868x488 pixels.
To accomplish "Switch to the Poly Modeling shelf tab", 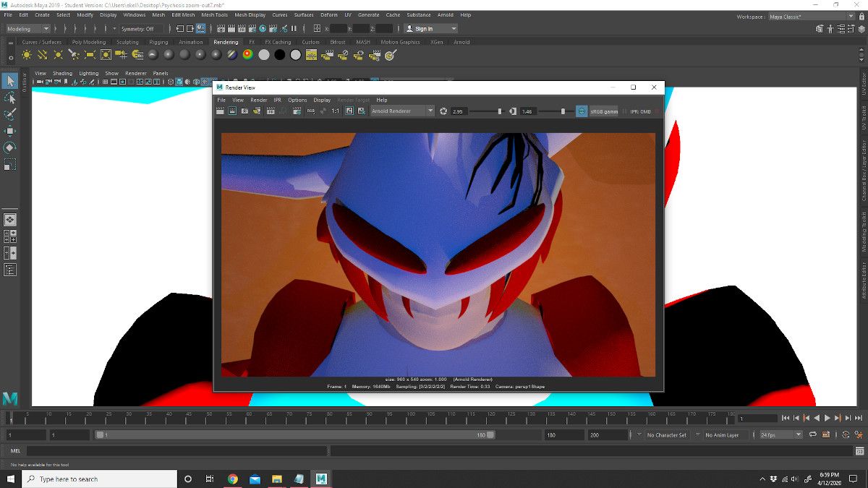I will [x=89, y=42].
